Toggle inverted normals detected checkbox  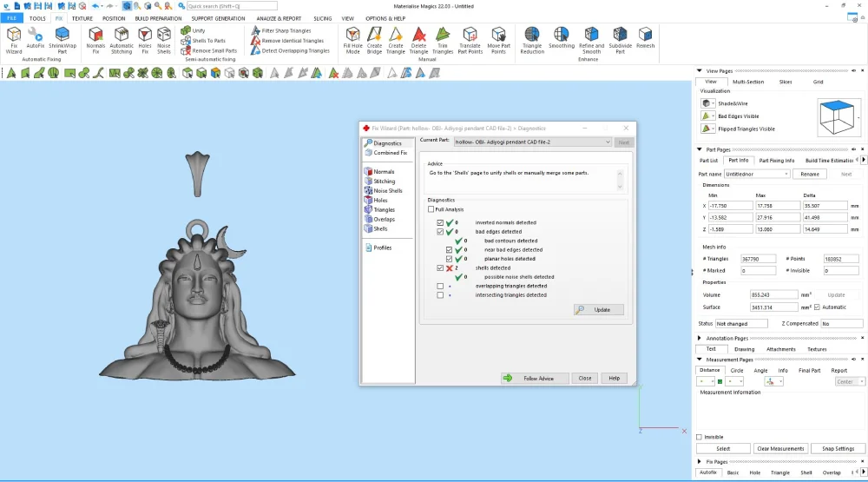pyautogui.click(x=440, y=222)
